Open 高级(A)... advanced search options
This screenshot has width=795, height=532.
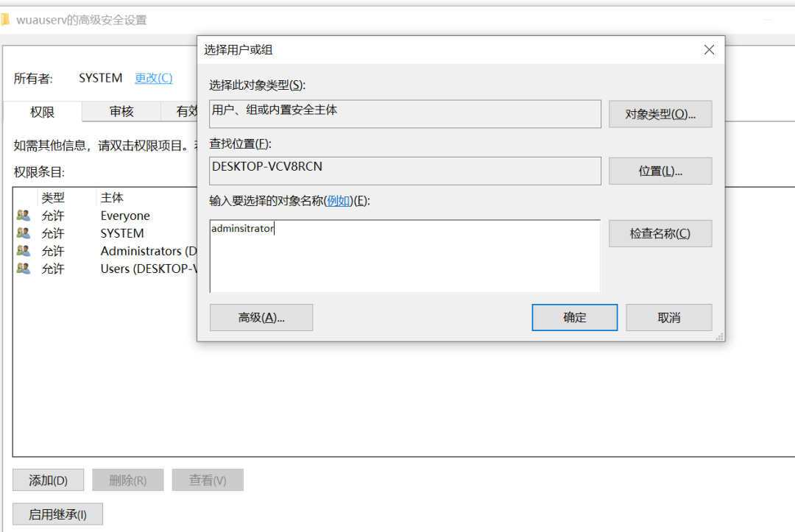pos(261,317)
